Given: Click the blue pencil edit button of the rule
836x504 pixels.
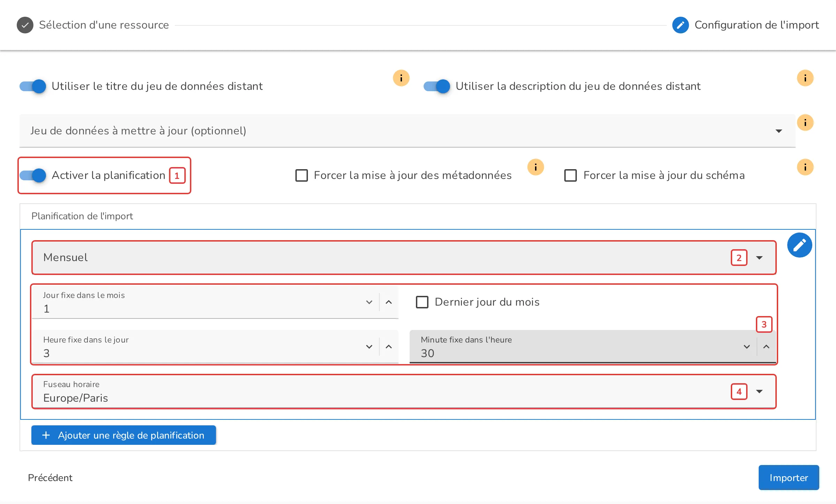Looking at the screenshot, I should pos(800,245).
